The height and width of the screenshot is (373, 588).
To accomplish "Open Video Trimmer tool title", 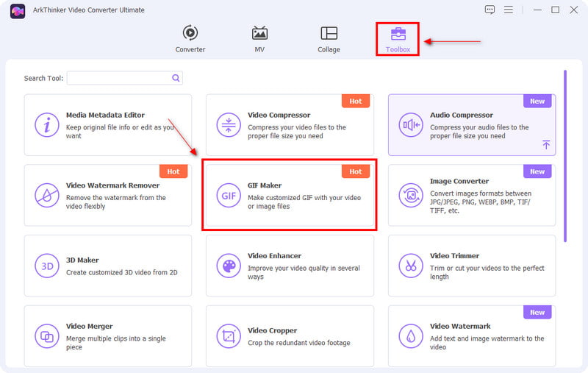I will coord(454,256).
